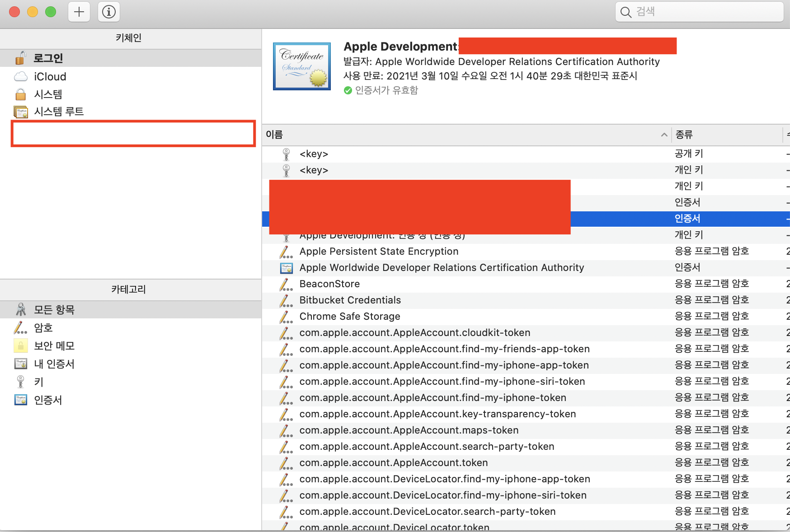Viewport: 790px width, 532px height.
Task: Click the key icon beside 키 category
Action: (x=20, y=382)
